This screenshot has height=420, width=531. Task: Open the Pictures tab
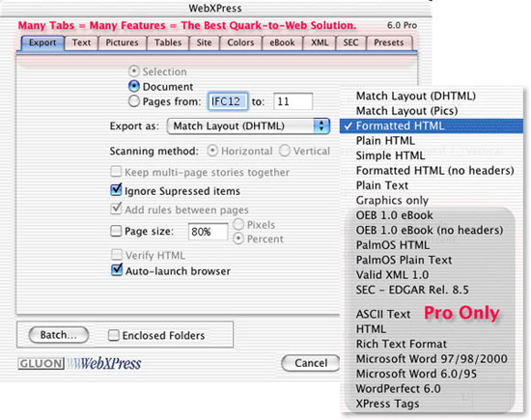tap(122, 43)
